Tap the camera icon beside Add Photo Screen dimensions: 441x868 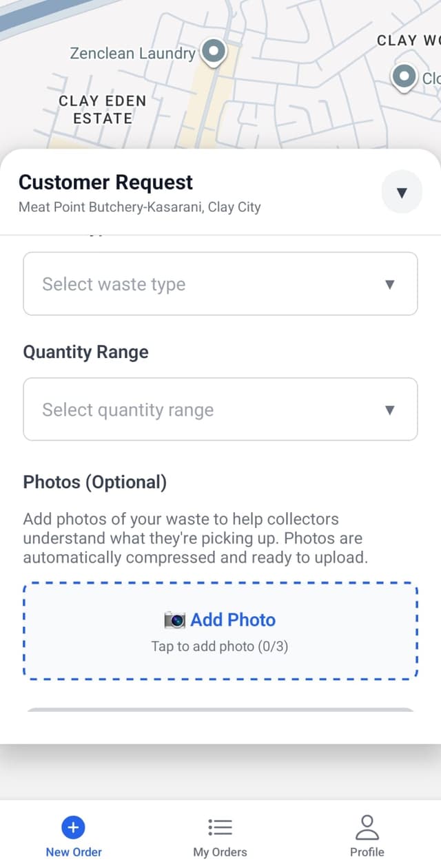(x=176, y=620)
